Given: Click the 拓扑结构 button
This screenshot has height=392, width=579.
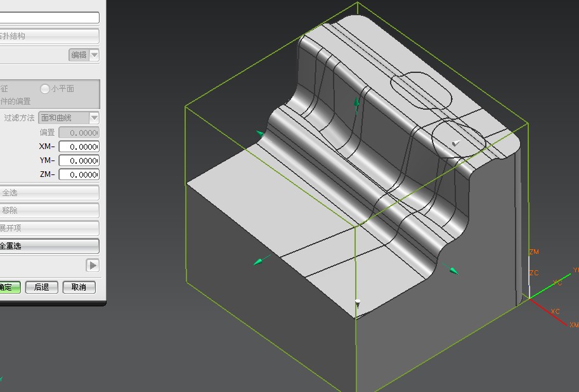Looking at the screenshot, I should pos(49,36).
